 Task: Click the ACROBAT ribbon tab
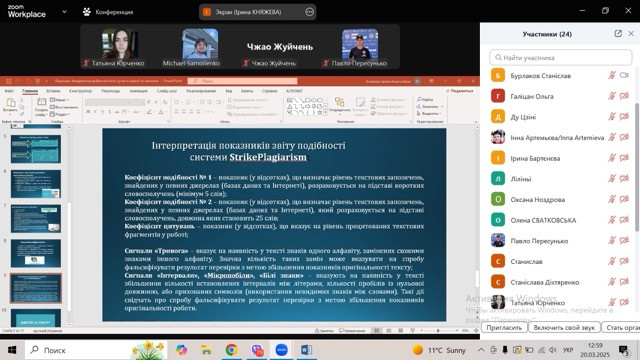[x=294, y=91]
